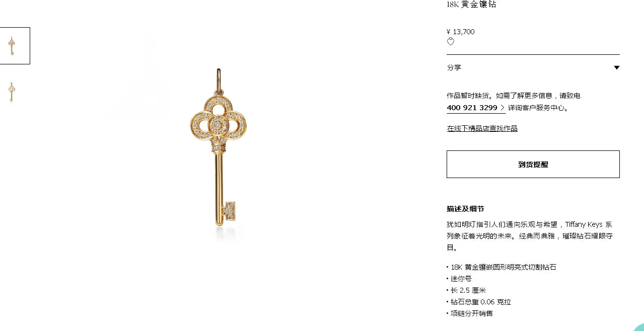The height and width of the screenshot is (331, 644).
Task: Click the 到货提醒 notify button
Action: [x=533, y=164]
